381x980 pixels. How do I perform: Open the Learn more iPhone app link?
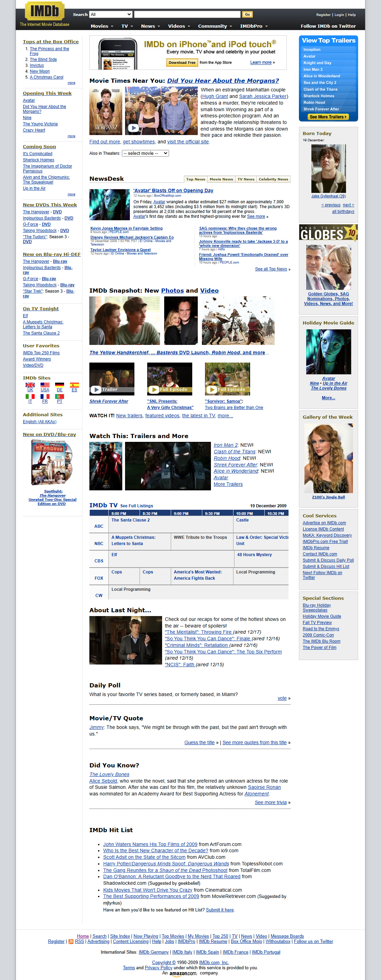click(261, 62)
